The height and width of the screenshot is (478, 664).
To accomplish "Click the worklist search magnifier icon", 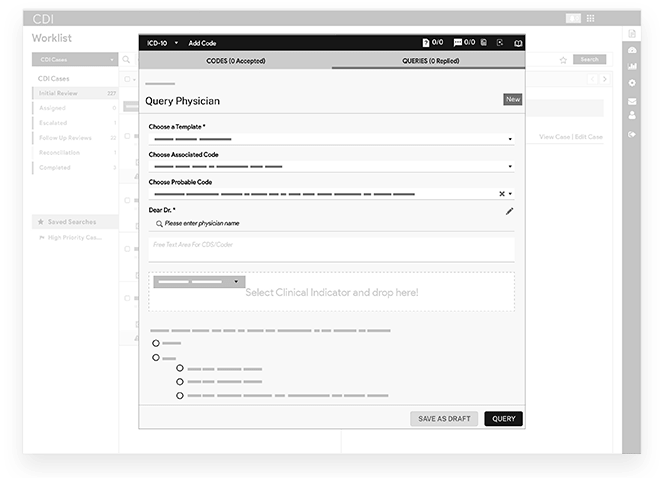I will [126, 59].
